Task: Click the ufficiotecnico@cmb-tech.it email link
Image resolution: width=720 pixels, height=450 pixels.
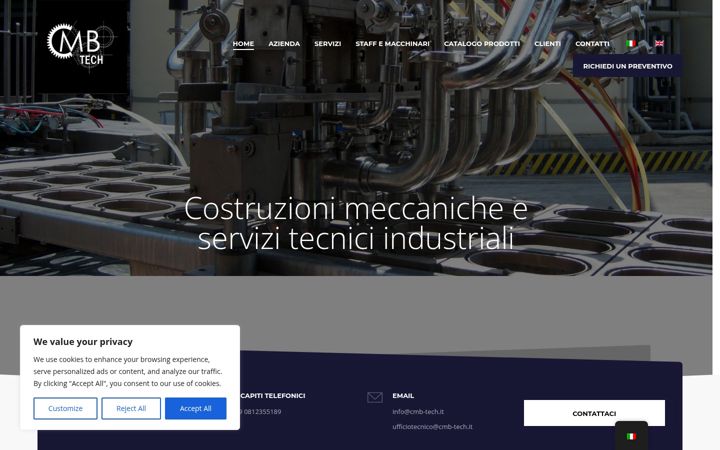Action: coord(432,427)
